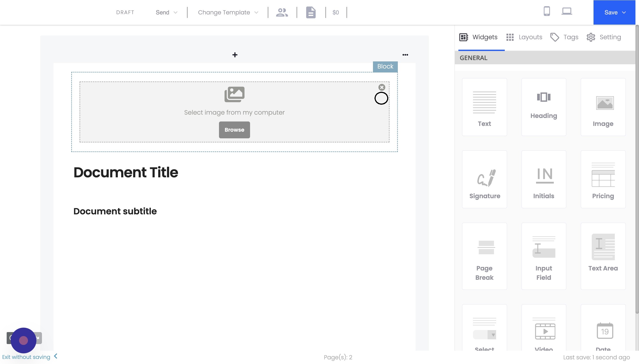Remove image block with X icon

click(382, 87)
